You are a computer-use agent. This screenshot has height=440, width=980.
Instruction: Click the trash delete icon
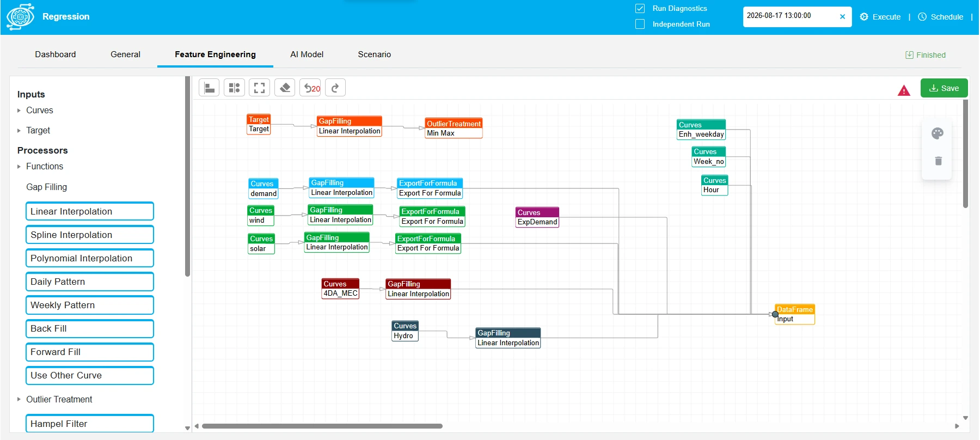938,161
